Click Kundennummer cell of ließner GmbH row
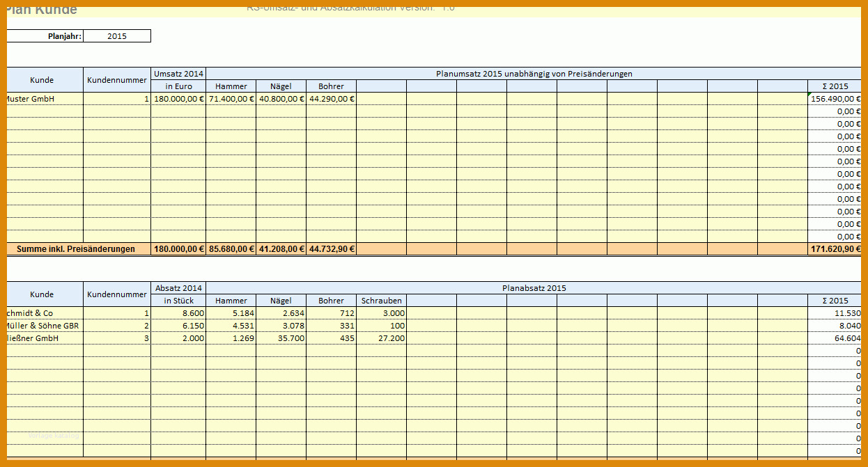 pos(117,338)
